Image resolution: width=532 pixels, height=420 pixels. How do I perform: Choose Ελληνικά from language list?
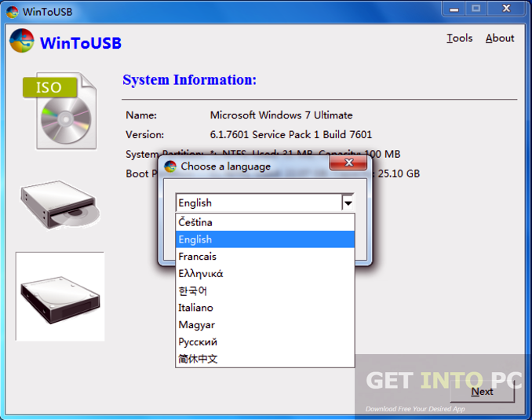265,274
